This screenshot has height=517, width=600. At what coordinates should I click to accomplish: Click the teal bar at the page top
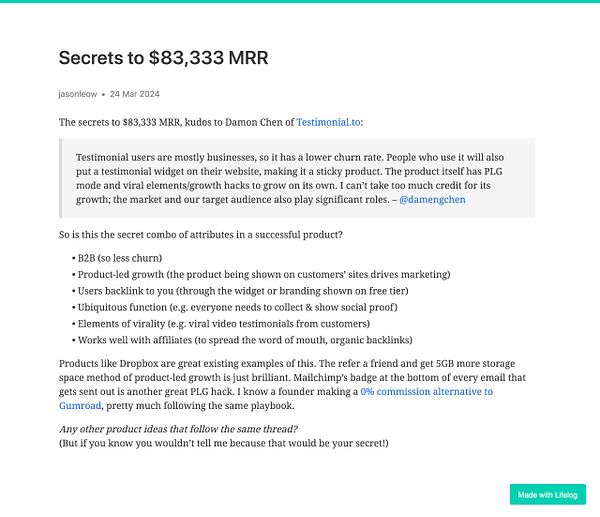300,2
